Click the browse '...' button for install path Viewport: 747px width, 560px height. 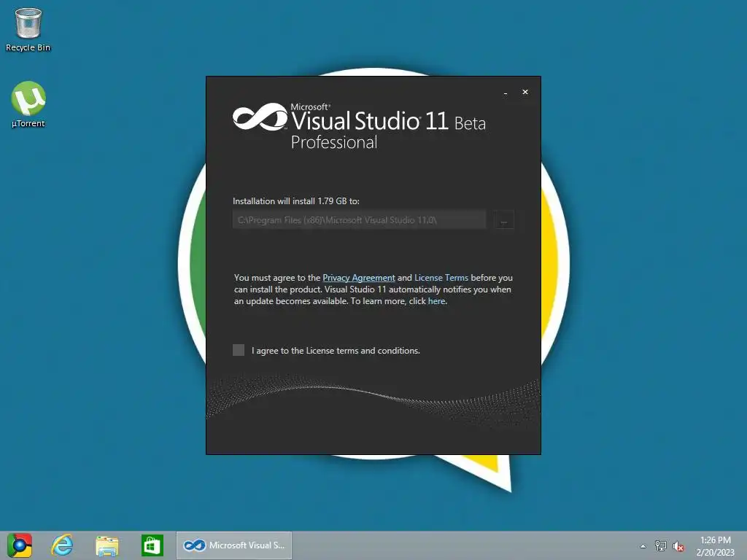[504, 220]
